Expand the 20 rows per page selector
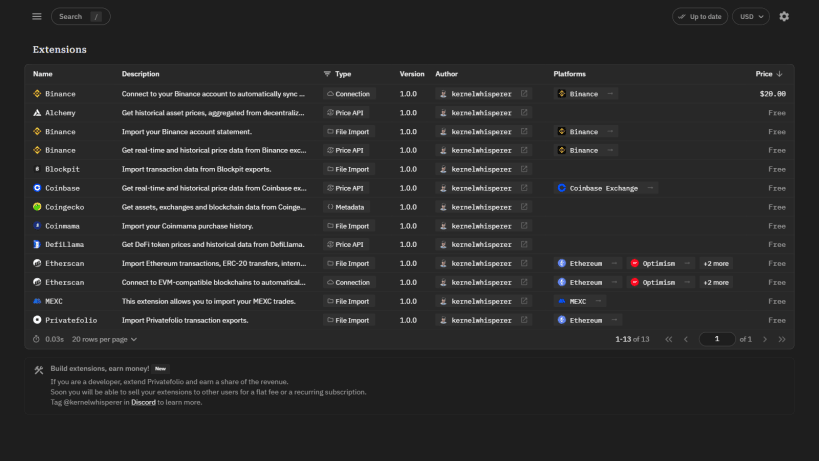 [104, 339]
